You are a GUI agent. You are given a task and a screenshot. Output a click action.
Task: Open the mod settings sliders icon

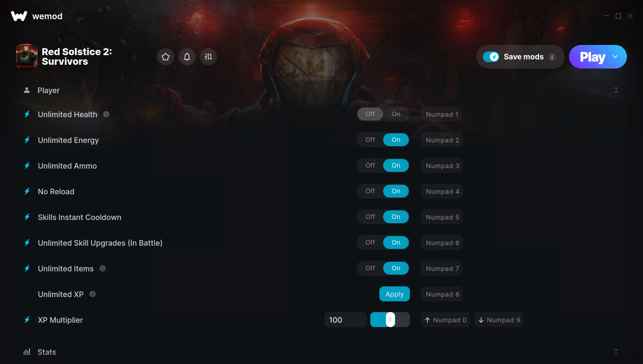coord(208,57)
